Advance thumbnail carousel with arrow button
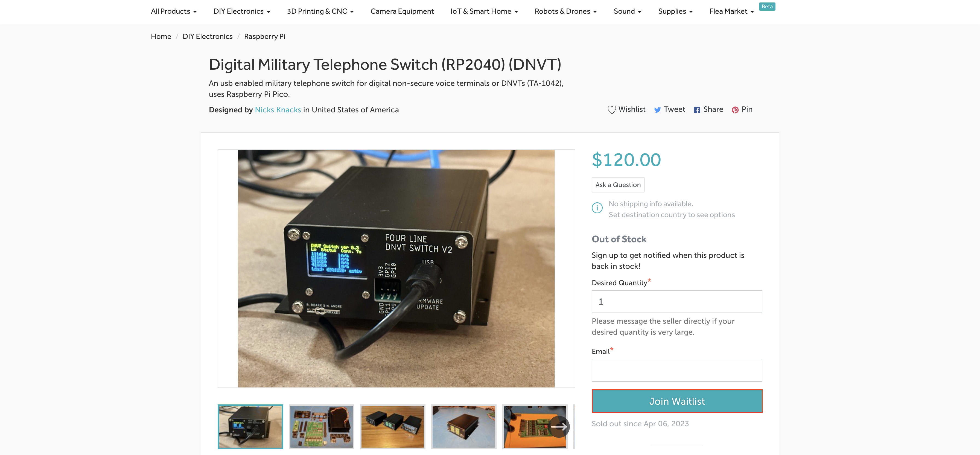Screen dimensions: 980x455 [559, 427]
